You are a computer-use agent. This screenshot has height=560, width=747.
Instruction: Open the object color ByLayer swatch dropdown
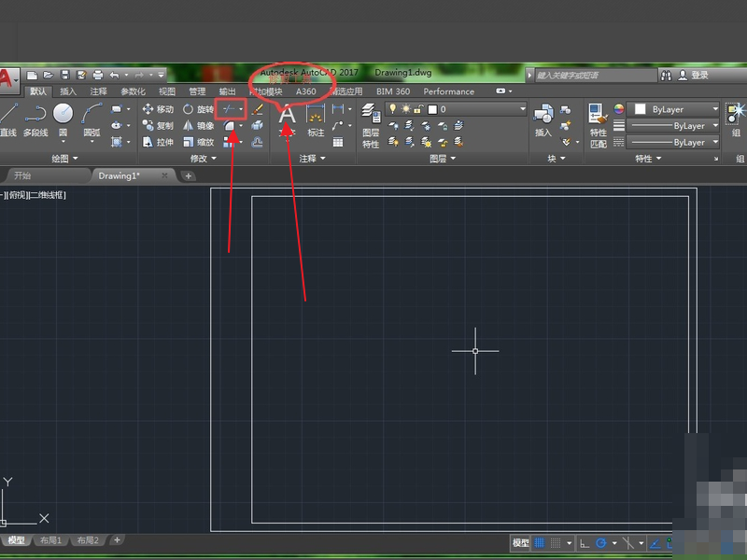pyautogui.click(x=672, y=109)
